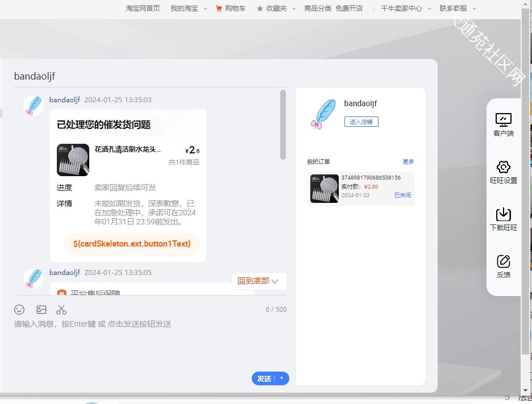Click bandaoljf avatar in second message

coord(34,278)
